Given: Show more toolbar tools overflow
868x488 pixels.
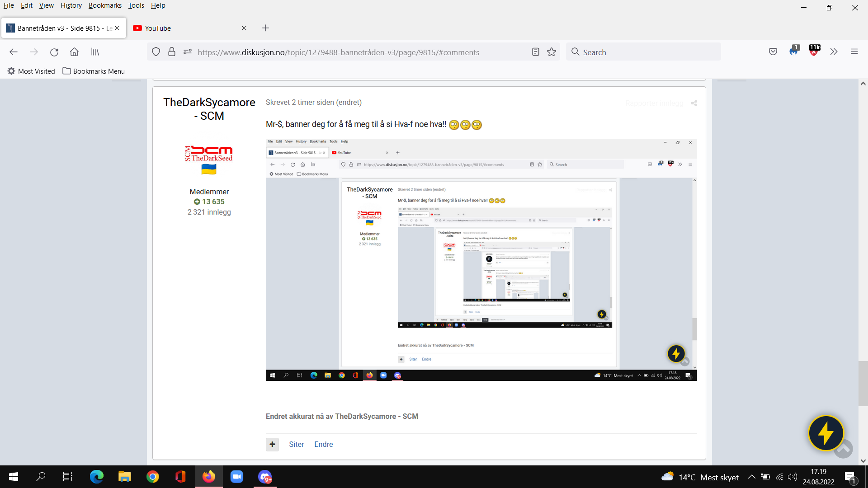Looking at the screenshot, I should (x=834, y=52).
